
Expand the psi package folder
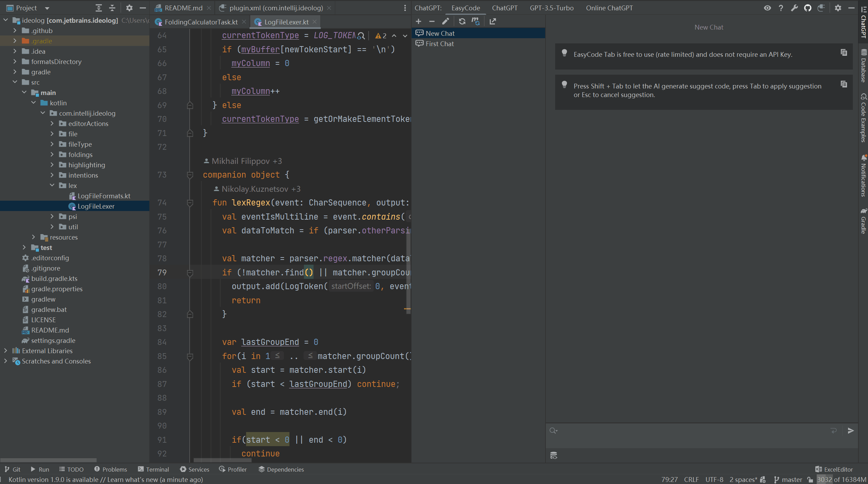tap(52, 217)
